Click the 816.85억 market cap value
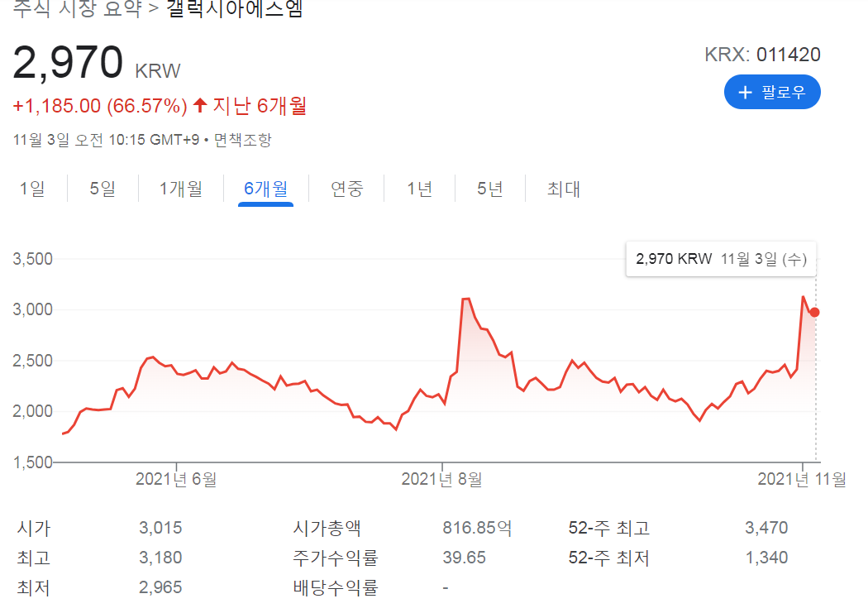 (x=477, y=528)
